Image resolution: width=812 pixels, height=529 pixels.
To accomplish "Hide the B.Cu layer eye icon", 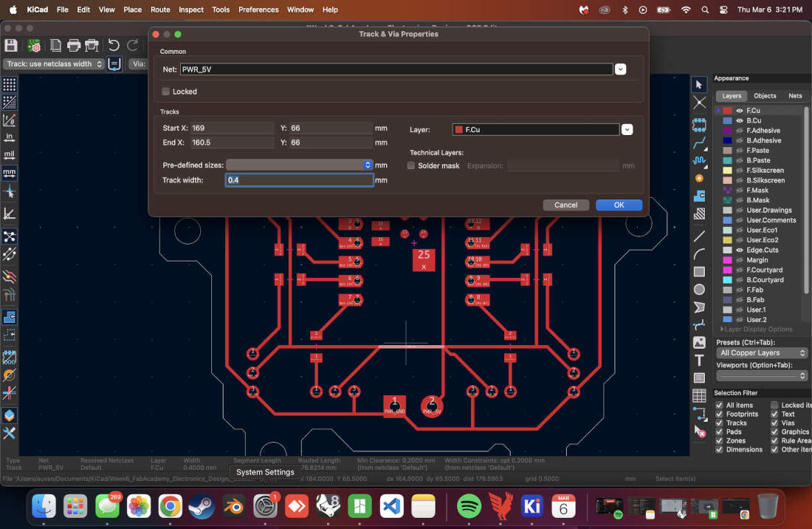I will 740,120.
